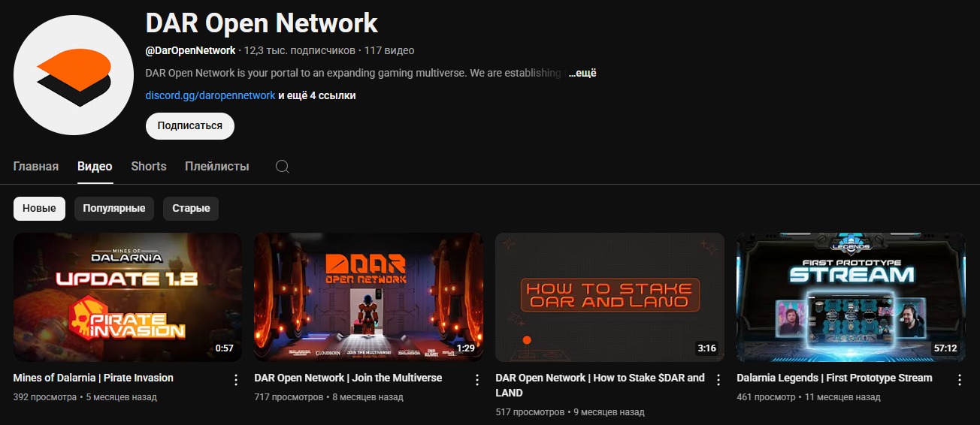Open options menu for First Prototype Stream video
980x425 pixels.
pyautogui.click(x=960, y=380)
